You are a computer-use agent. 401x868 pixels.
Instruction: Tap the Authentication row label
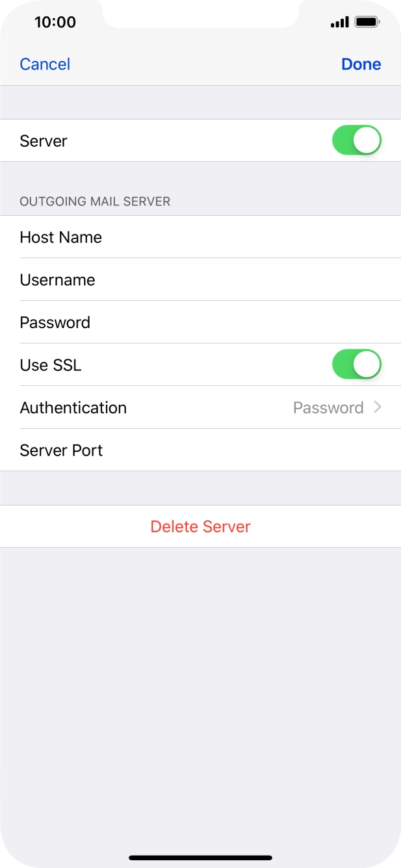pos(73,408)
